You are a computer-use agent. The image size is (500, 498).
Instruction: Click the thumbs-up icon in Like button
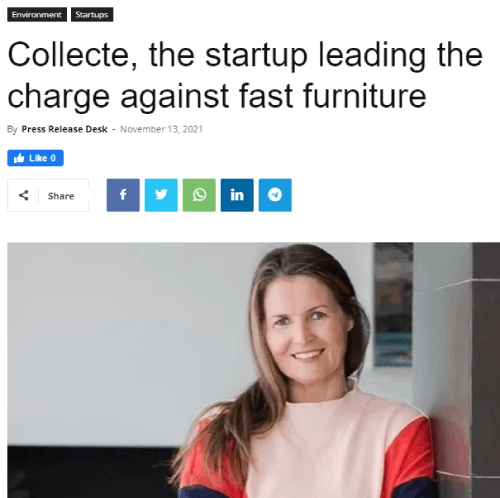click(19, 158)
